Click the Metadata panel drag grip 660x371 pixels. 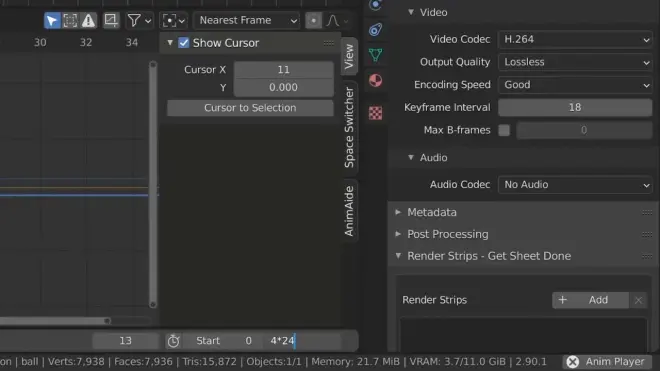[647, 213]
